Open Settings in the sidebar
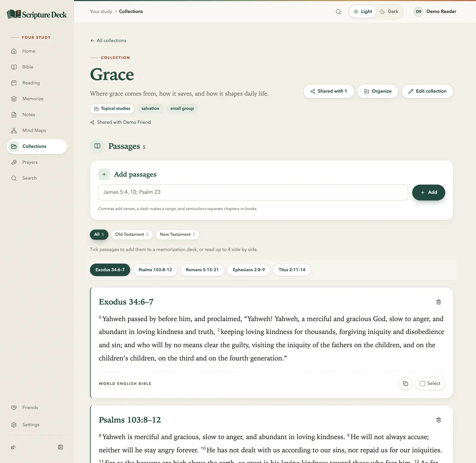476x463 pixels. (x=37, y=425)
